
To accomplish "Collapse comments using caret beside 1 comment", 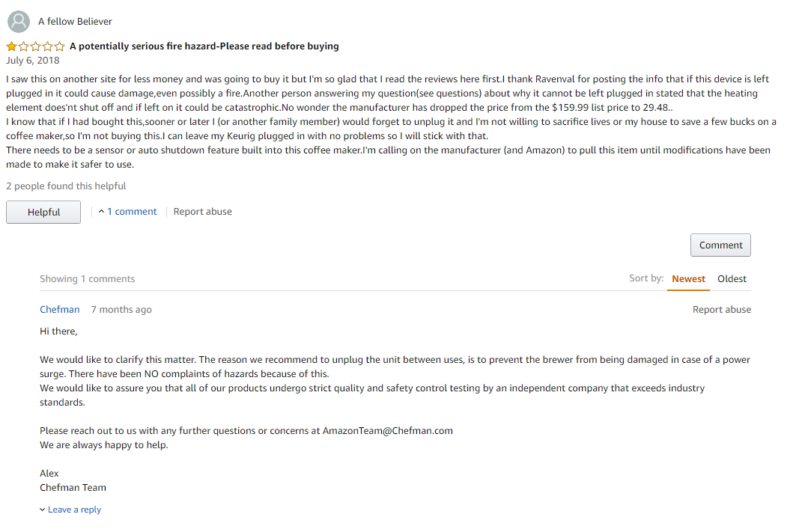I will (101, 211).
